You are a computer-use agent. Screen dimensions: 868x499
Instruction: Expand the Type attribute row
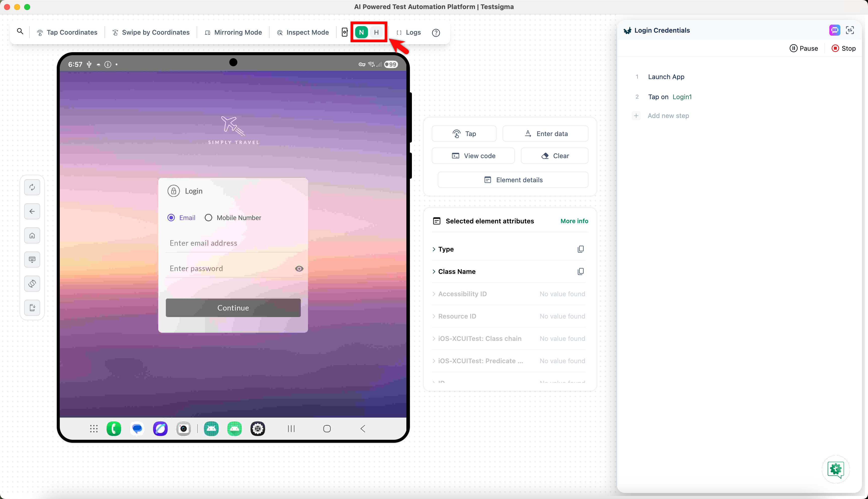(x=446, y=249)
